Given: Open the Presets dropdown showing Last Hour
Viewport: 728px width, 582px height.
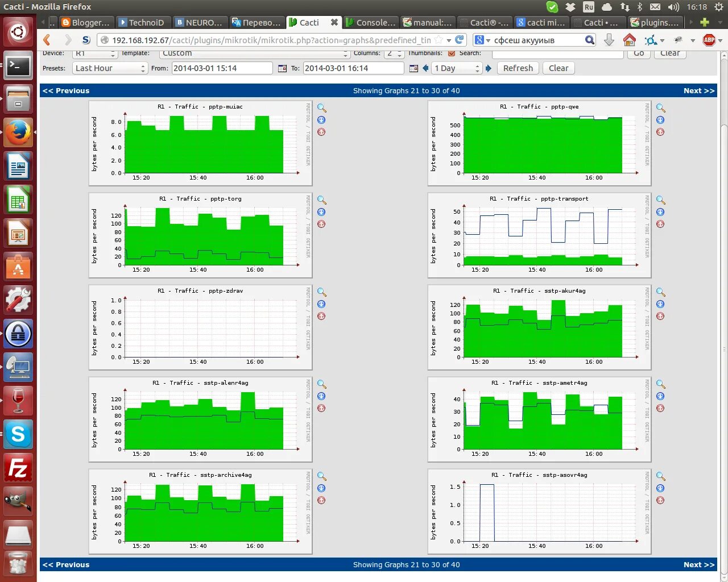Looking at the screenshot, I should [110, 68].
